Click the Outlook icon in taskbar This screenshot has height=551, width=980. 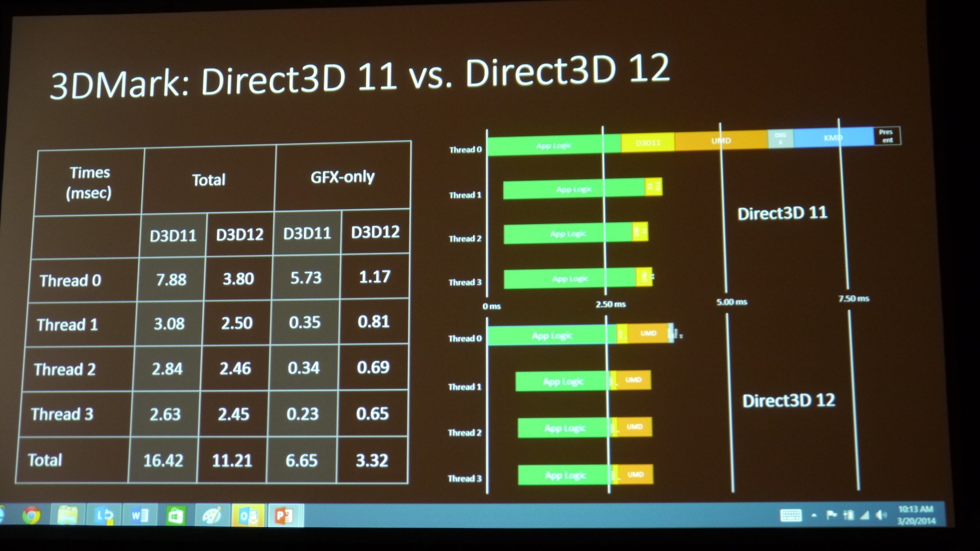250,514
